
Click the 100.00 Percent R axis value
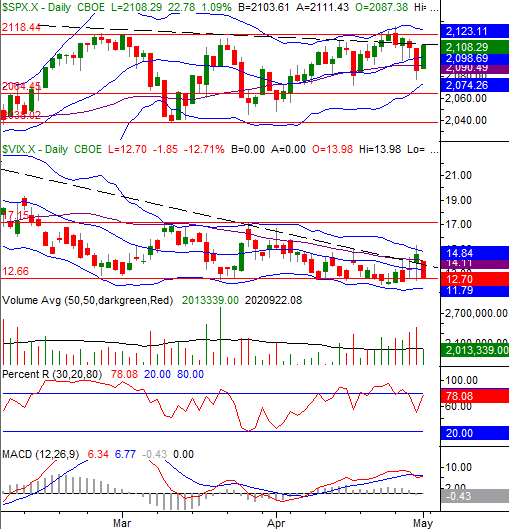pos(461,381)
